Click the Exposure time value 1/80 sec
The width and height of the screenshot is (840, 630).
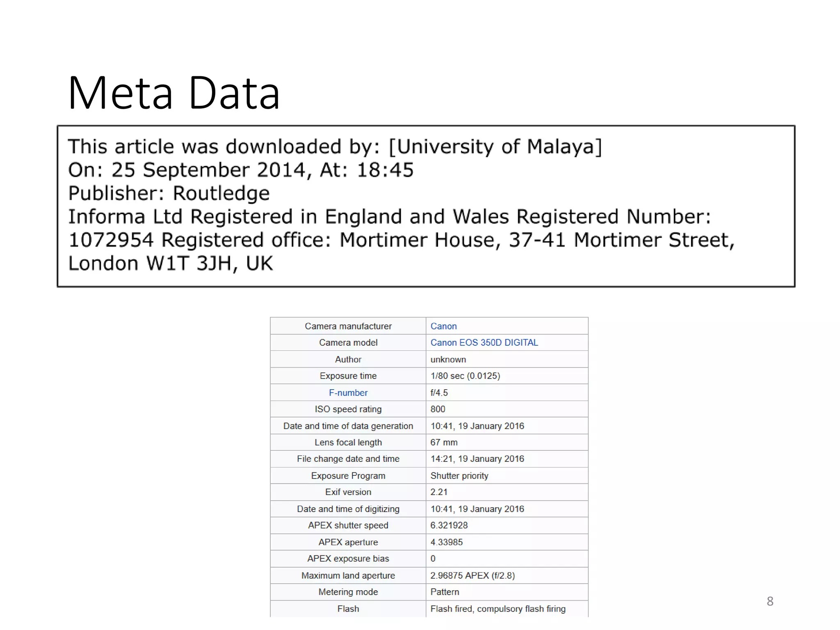[x=465, y=376]
